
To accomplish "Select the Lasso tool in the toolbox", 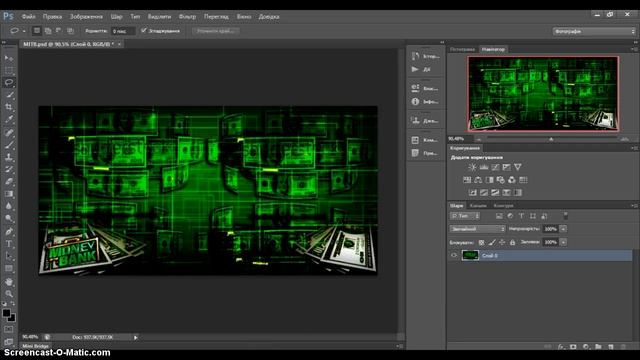I will [x=9, y=82].
